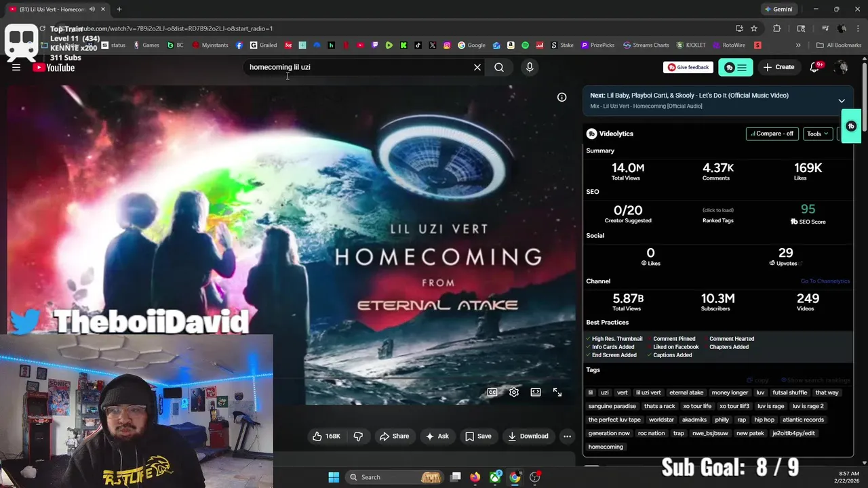Clear the search box text
Viewport: 868px width, 488px height.
pyautogui.click(x=477, y=67)
